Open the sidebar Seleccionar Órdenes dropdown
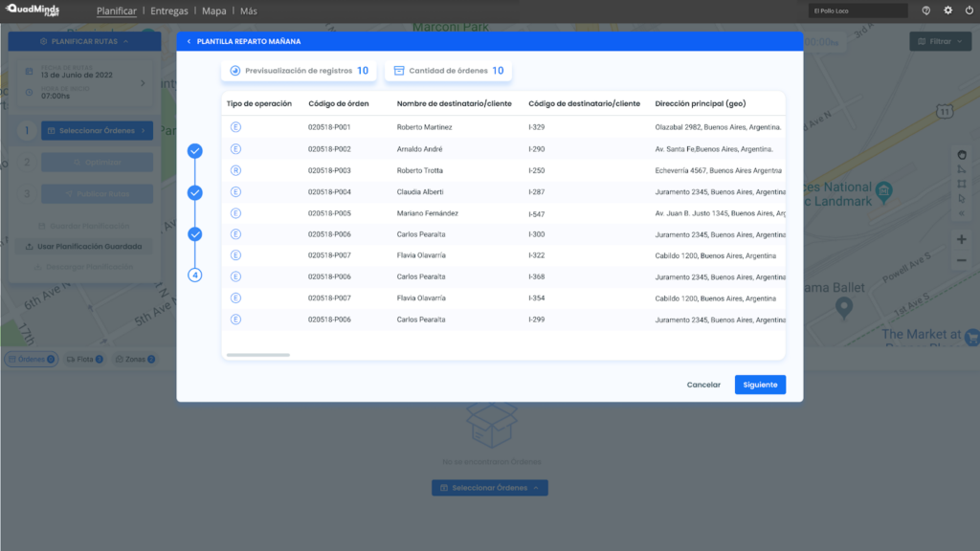 point(97,130)
